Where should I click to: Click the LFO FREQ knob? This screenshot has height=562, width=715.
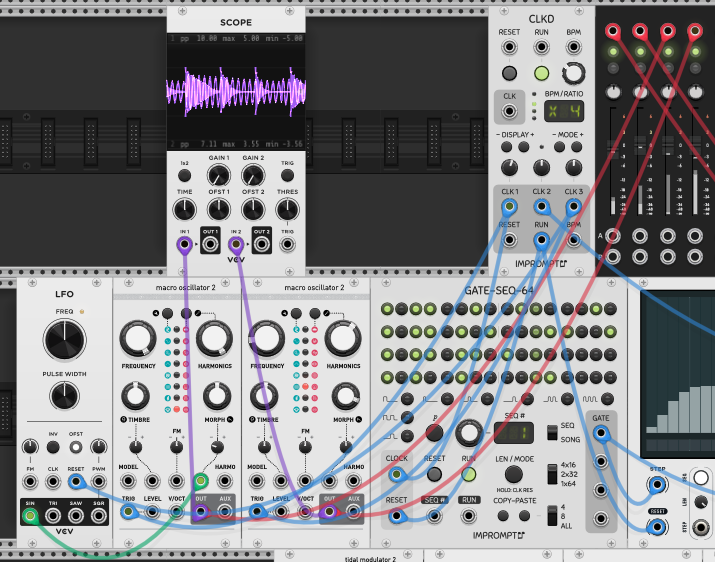[x=64, y=340]
